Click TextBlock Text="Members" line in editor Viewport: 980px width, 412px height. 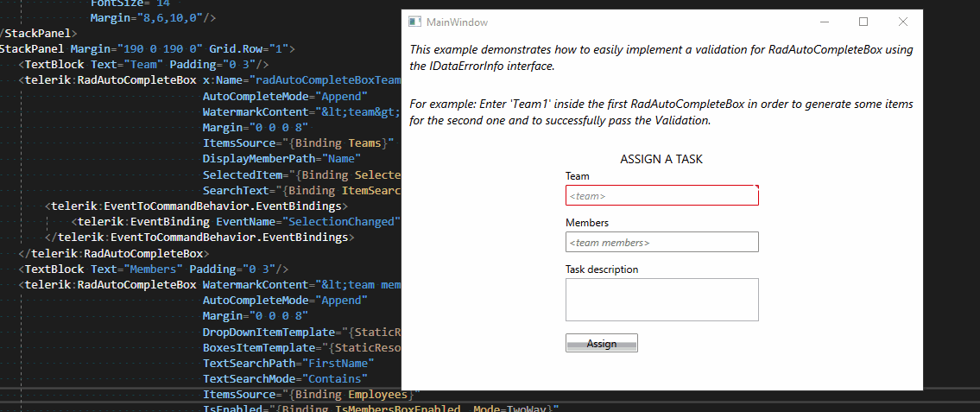pos(153,269)
